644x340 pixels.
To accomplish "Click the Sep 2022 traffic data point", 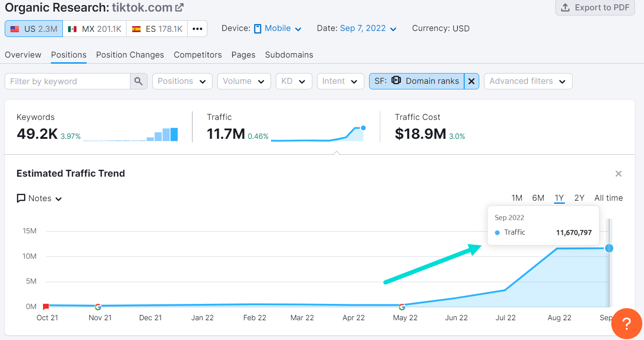I will 609,248.
